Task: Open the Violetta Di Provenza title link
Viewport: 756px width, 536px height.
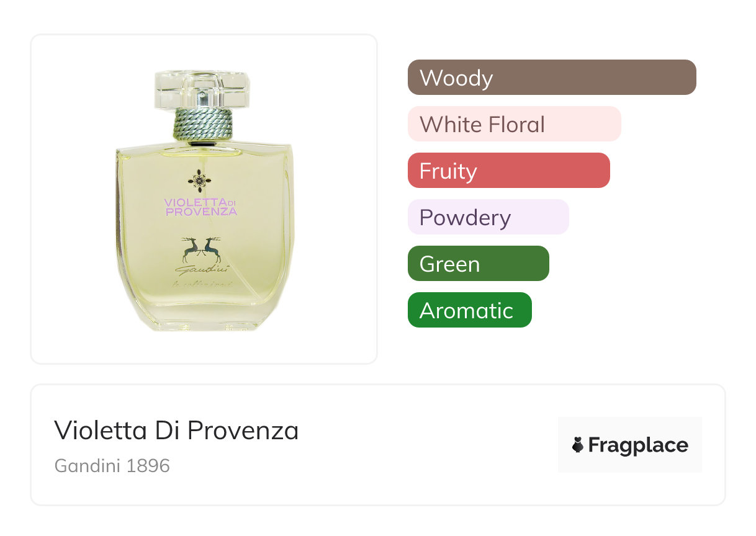Action: 176,430
